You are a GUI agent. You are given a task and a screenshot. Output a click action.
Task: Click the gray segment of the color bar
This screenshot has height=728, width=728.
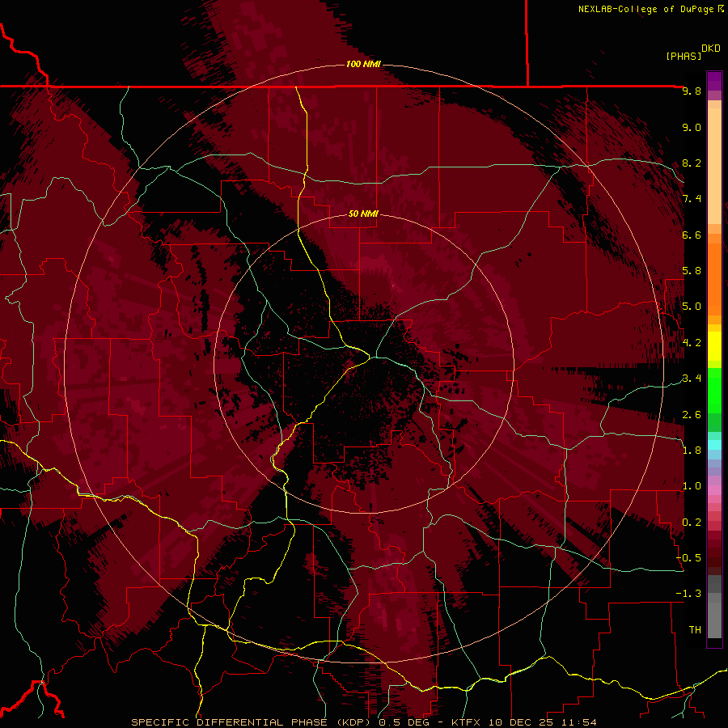(x=714, y=608)
